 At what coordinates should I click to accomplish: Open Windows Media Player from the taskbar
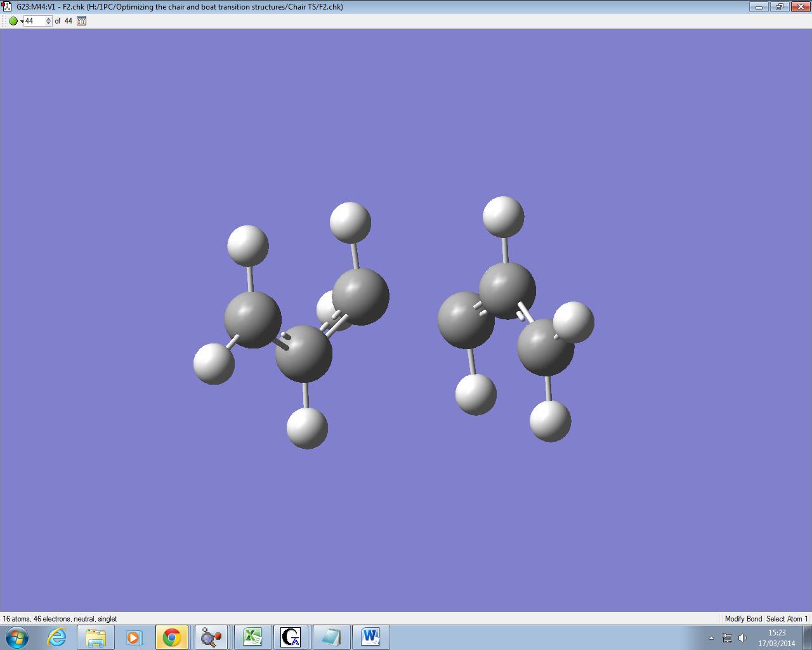pyautogui.click(x=134, y=637)
